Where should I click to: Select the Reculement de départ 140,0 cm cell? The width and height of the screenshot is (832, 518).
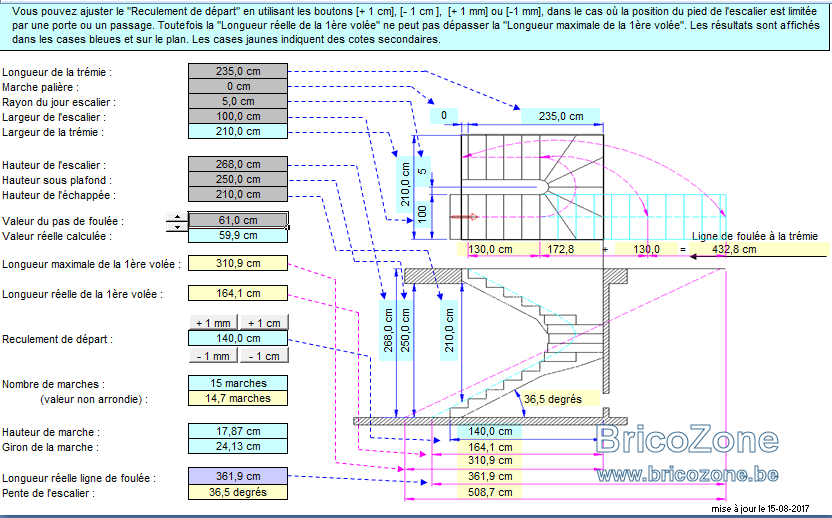(x=238, y=338)
